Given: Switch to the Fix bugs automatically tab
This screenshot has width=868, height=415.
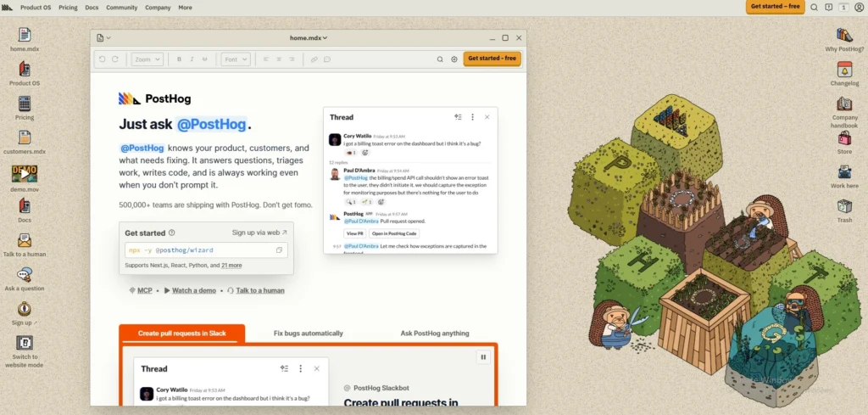Looking at the screenshot, I should pos(309,333).
